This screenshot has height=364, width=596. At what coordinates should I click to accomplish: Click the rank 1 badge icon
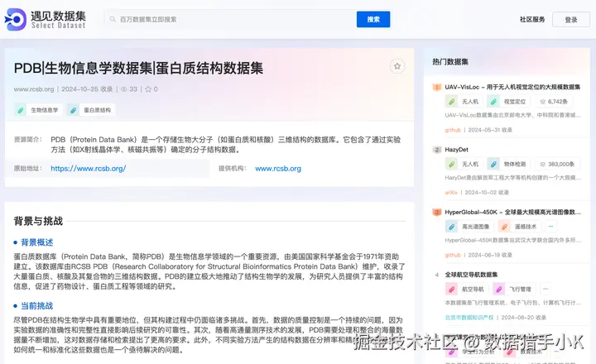tap(437, 87)
